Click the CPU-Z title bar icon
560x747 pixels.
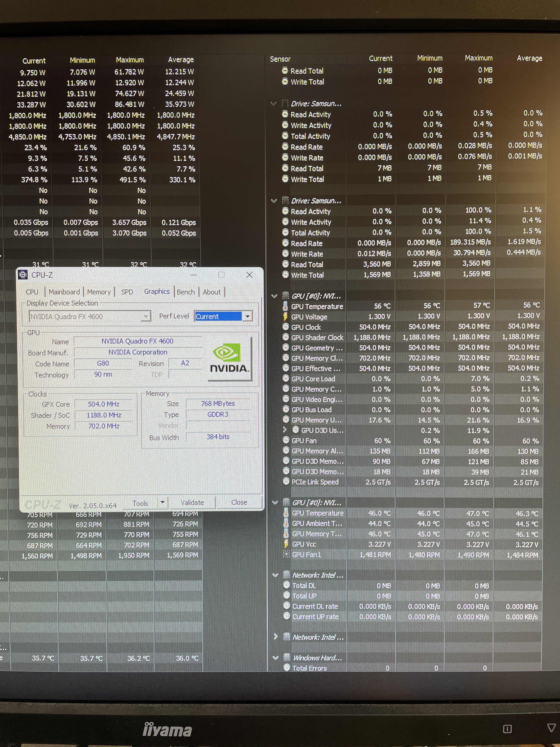23,275
